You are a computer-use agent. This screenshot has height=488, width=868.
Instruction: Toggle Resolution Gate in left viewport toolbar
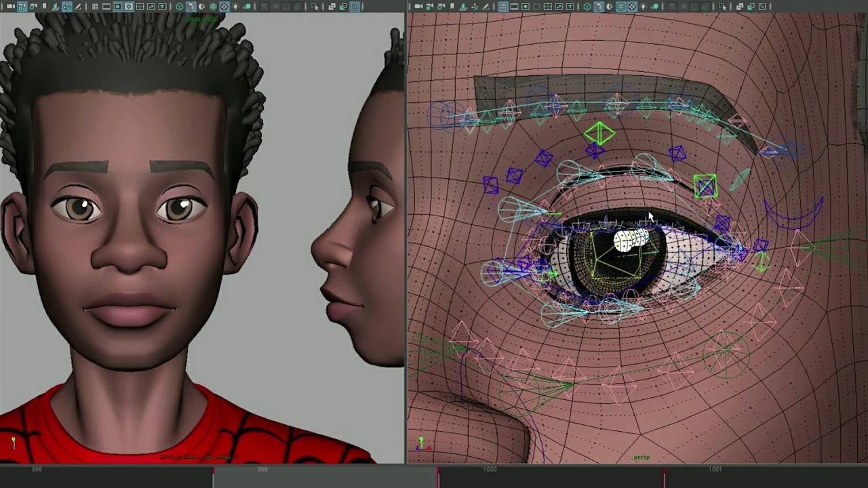[x=117, y=7]
